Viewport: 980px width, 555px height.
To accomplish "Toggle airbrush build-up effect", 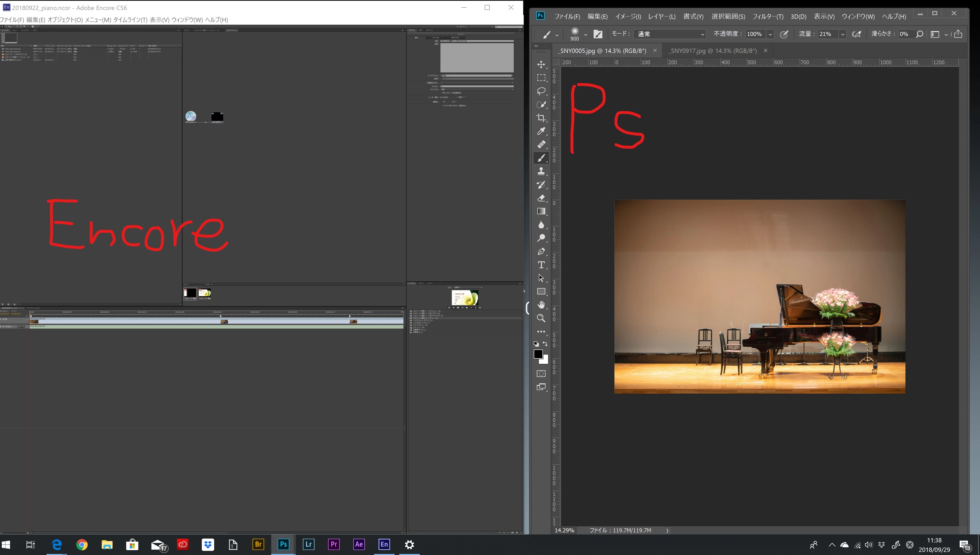I will coord(856,34).
